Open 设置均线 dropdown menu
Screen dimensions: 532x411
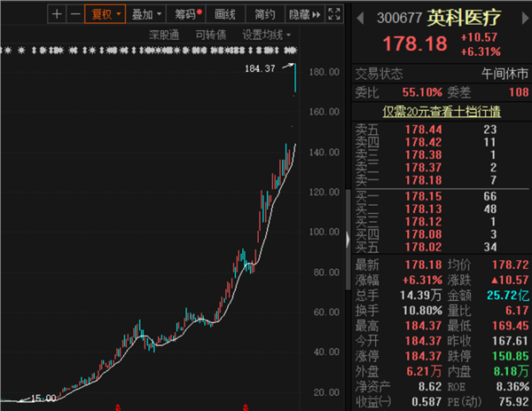(x=266, y=35)
